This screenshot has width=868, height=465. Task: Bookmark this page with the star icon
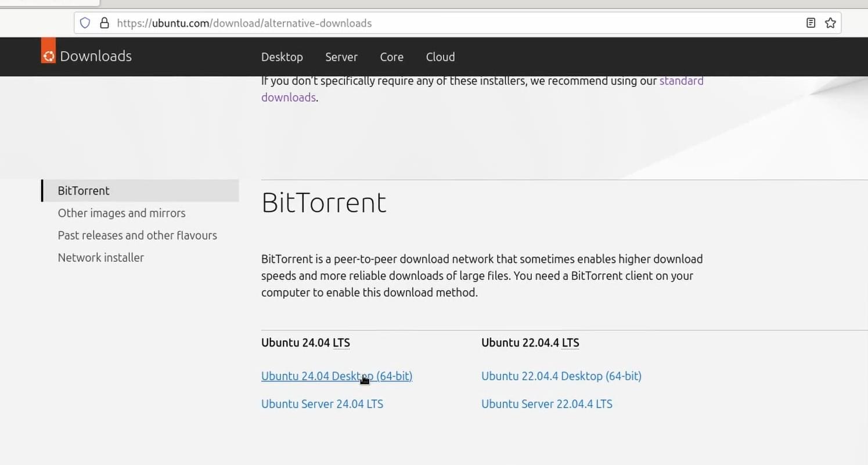(830, 23)
